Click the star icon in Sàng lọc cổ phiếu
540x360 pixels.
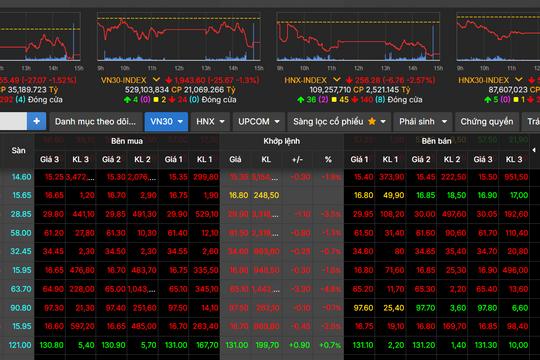click(x=372, y=121)
